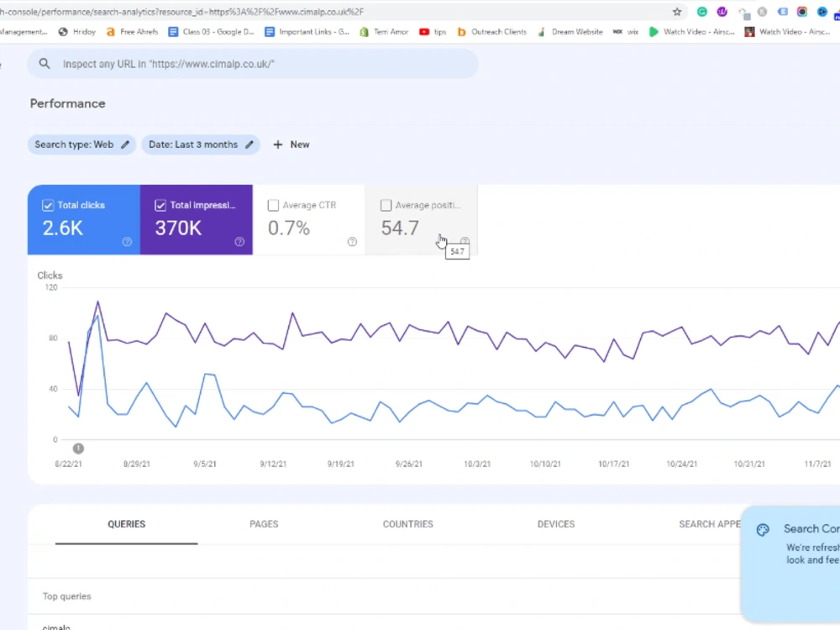Screen dimensions: 840x630
Task: Open help icon on Total clicks card
Action: pyautogui.click(x=127, y=242)
